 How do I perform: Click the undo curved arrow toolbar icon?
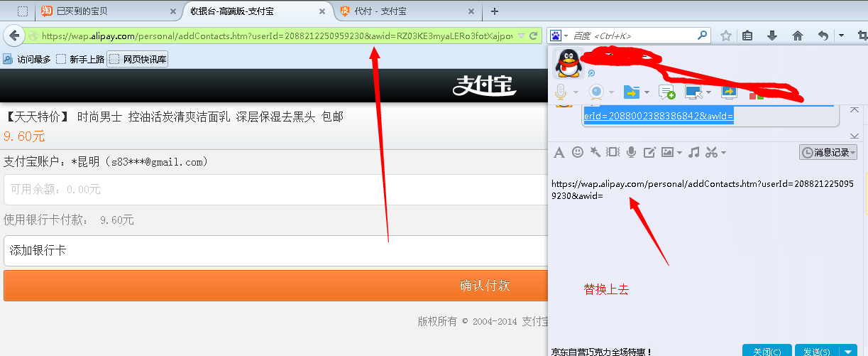click(823, 36)
